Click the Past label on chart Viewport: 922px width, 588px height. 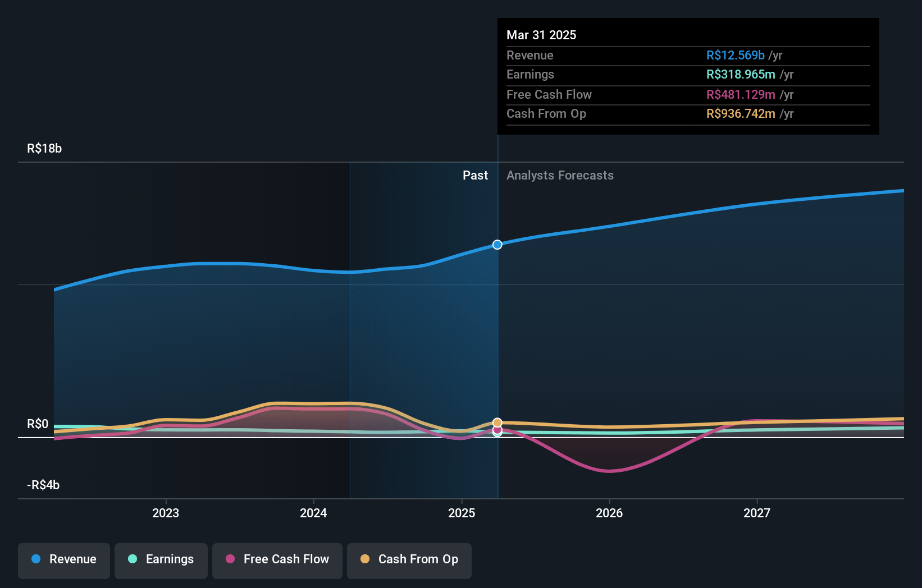pos(475,176)
